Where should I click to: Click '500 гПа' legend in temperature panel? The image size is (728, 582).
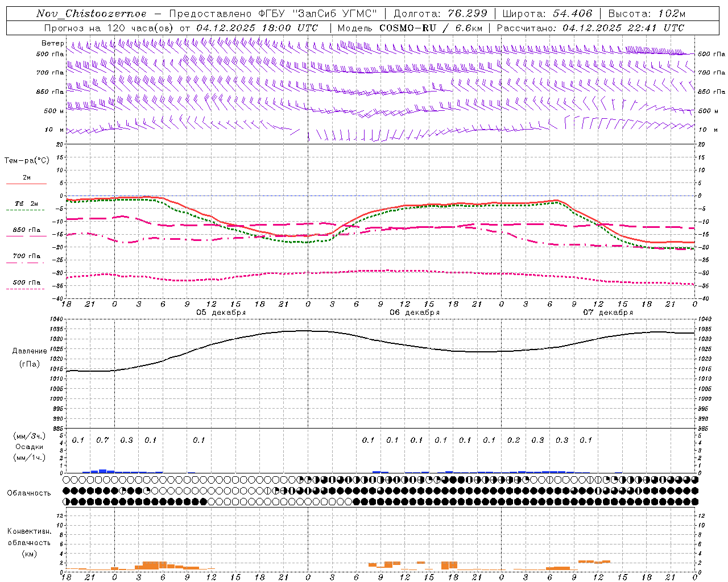coord(27,282)
